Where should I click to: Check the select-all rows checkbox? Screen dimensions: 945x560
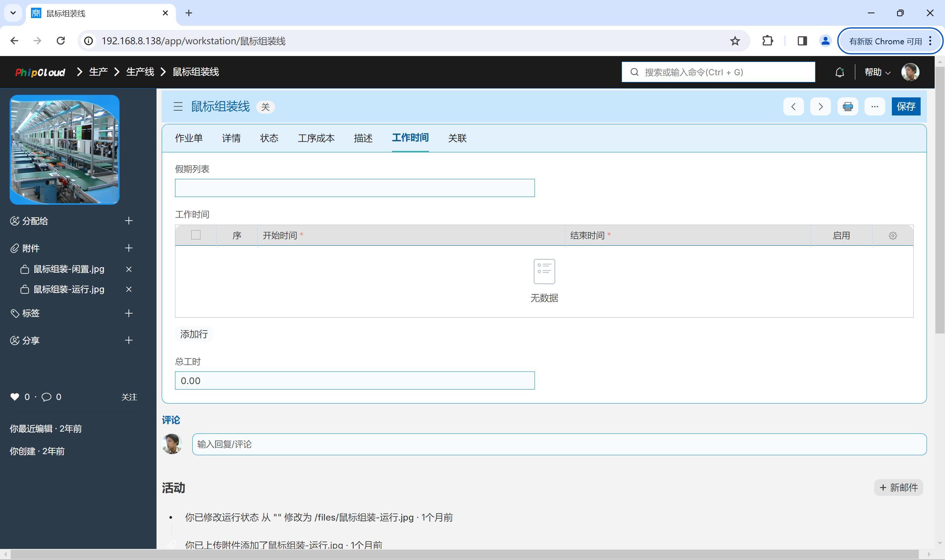click(x=196, y=235)
